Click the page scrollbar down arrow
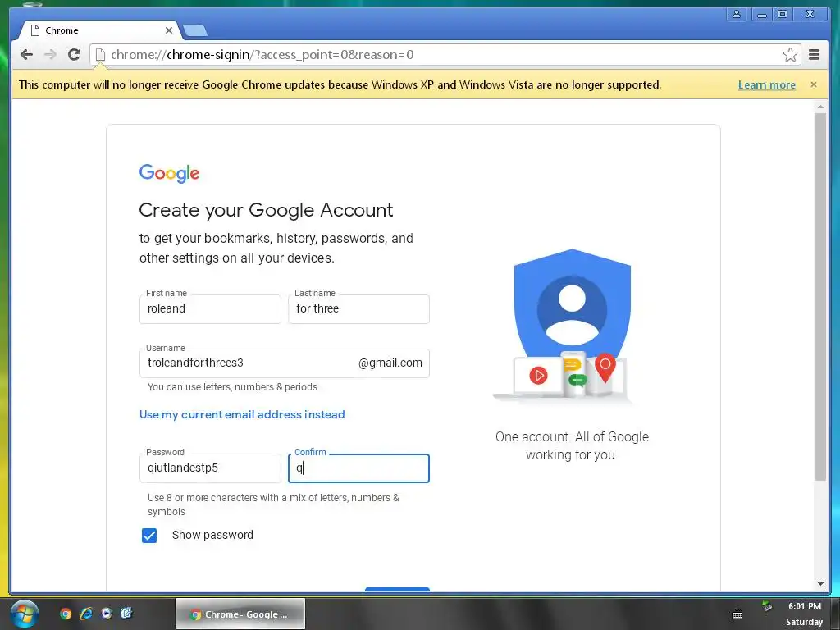840x630 pixels. 820,584
